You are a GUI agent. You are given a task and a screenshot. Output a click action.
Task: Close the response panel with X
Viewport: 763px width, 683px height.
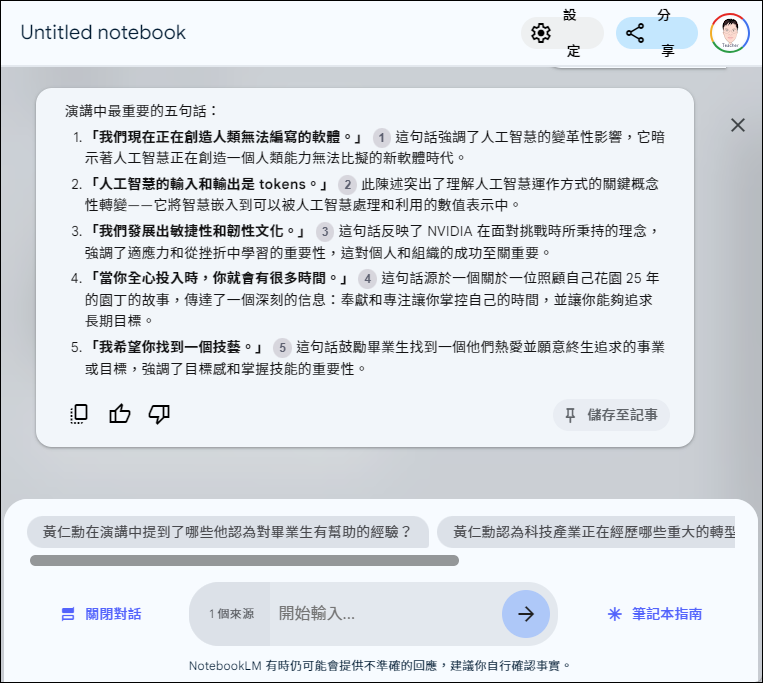[x=738, y=125]
